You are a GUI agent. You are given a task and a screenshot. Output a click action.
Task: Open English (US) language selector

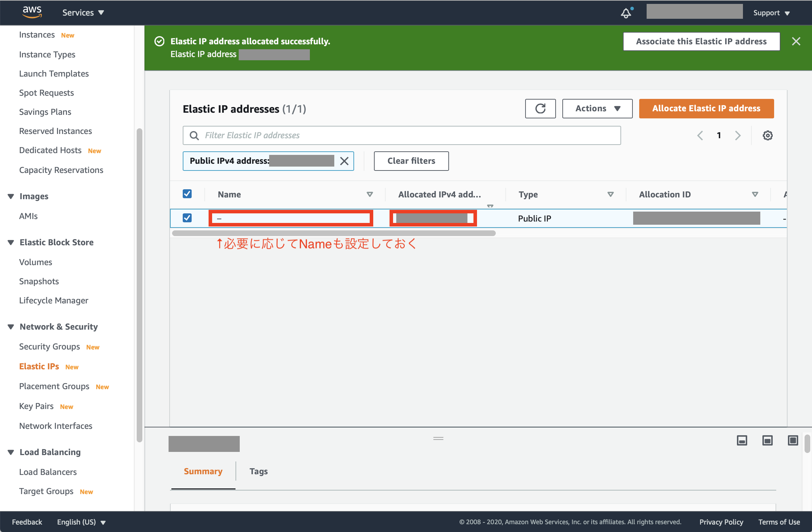[81, 522]
